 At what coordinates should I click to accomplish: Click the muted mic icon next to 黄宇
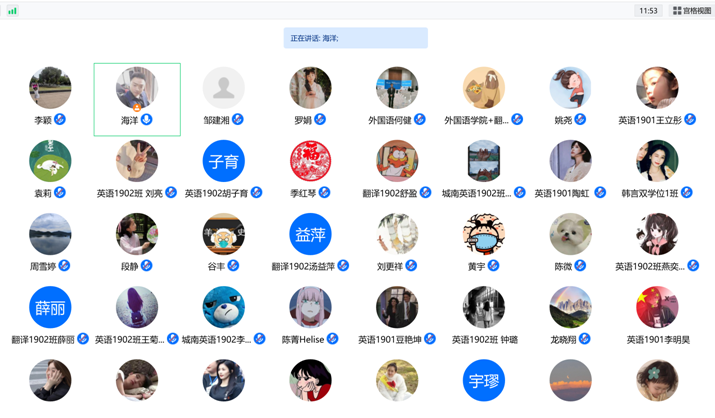(x=493, y=266)
